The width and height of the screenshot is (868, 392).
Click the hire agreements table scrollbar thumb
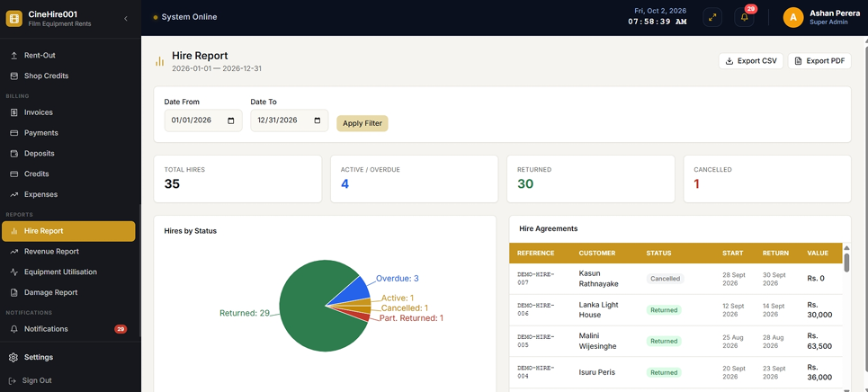point(846,263)
